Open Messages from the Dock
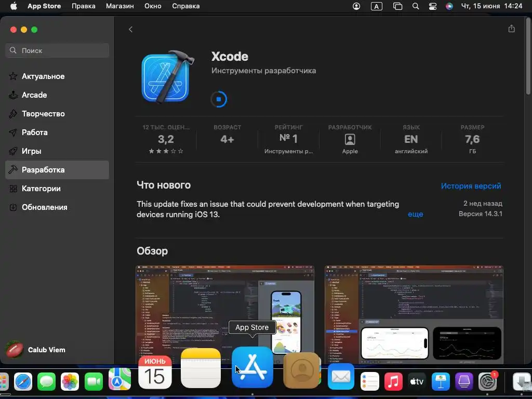Screen dimensions: 532x399 [x=46, y=381]
